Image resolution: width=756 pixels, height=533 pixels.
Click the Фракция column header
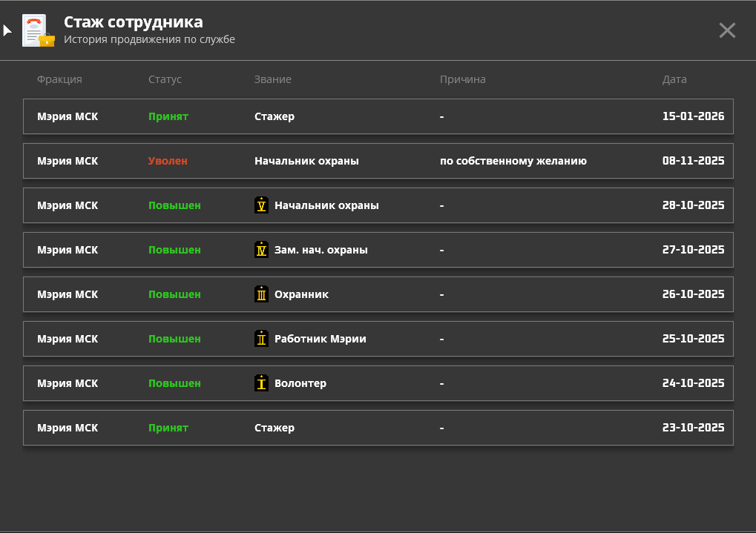pos(59,79)
